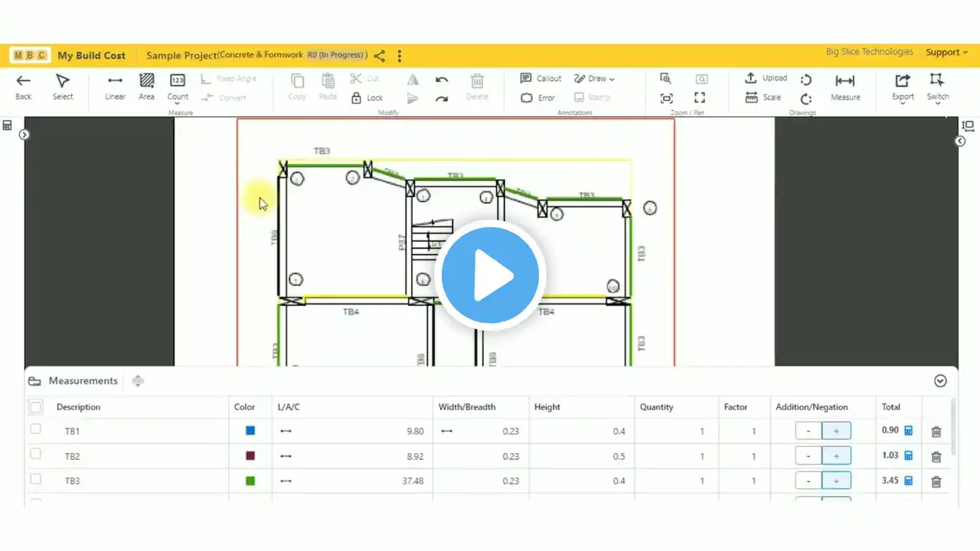Expand the left side panel arrow
The width and height of the screenshot is (980, 551).
24,135
